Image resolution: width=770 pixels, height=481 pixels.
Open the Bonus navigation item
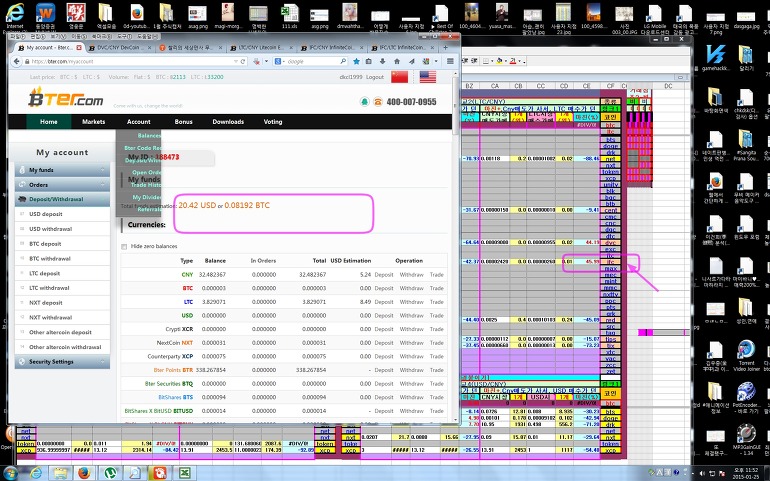click(184, 122)
